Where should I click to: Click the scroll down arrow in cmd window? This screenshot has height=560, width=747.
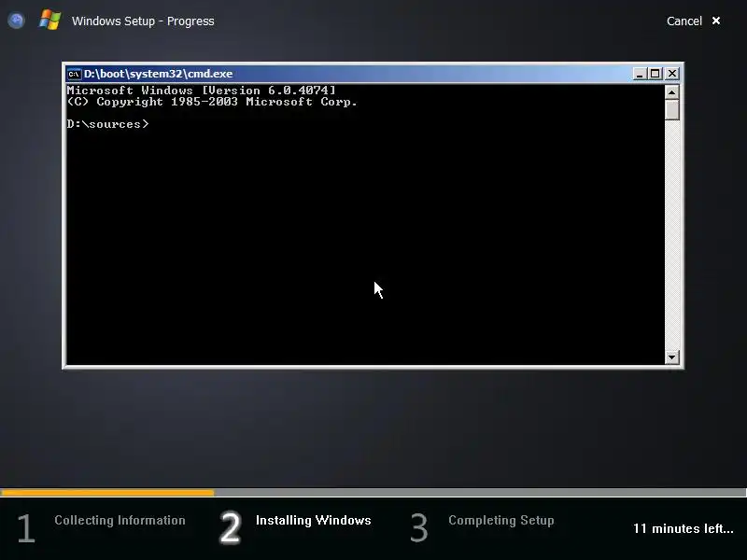671,357
